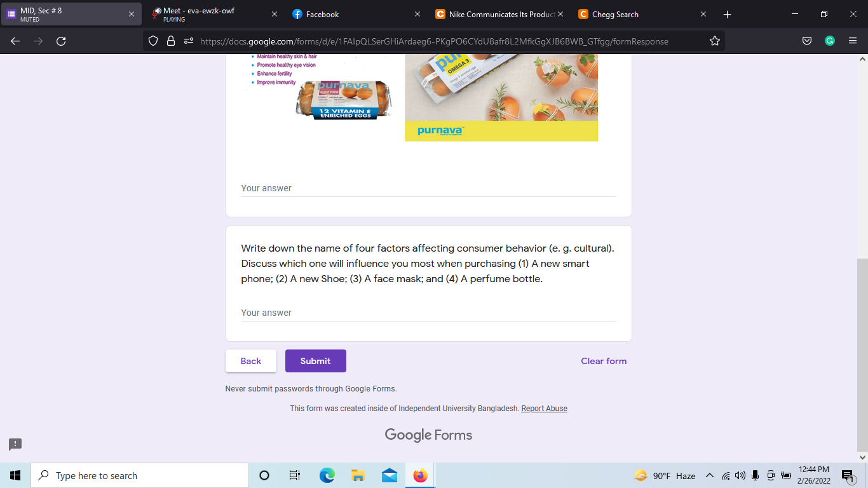Go forward in browser history

coord(38,41)
